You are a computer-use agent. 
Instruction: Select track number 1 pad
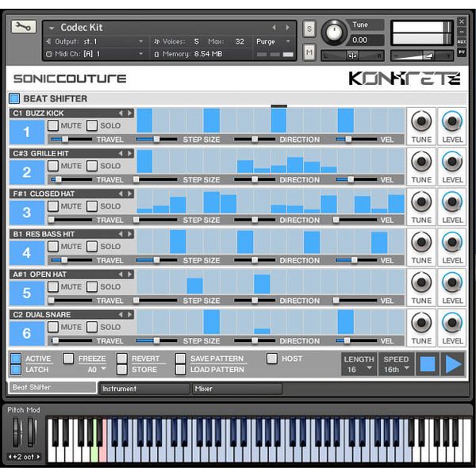[27, 132]
